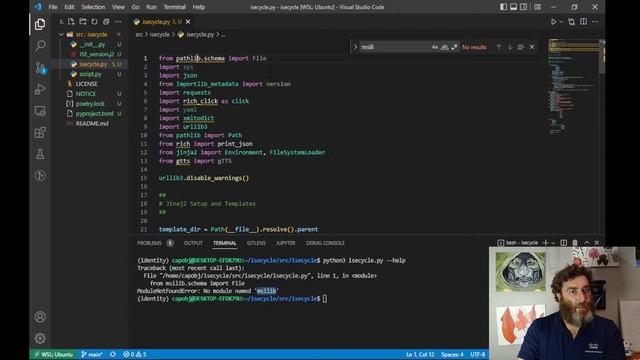Create a new file in Explorer
This screenshot has height=360, width=640.
71,22
